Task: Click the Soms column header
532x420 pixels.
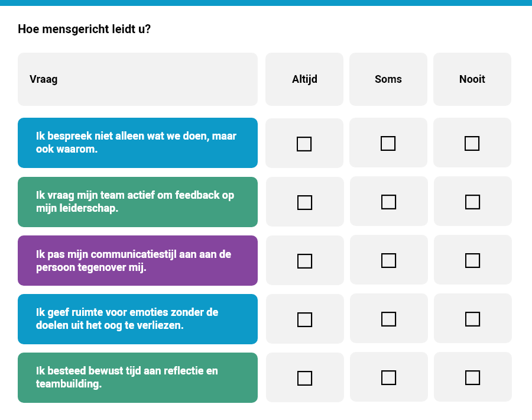Action: pyautogui.click(x=388, y=79)
